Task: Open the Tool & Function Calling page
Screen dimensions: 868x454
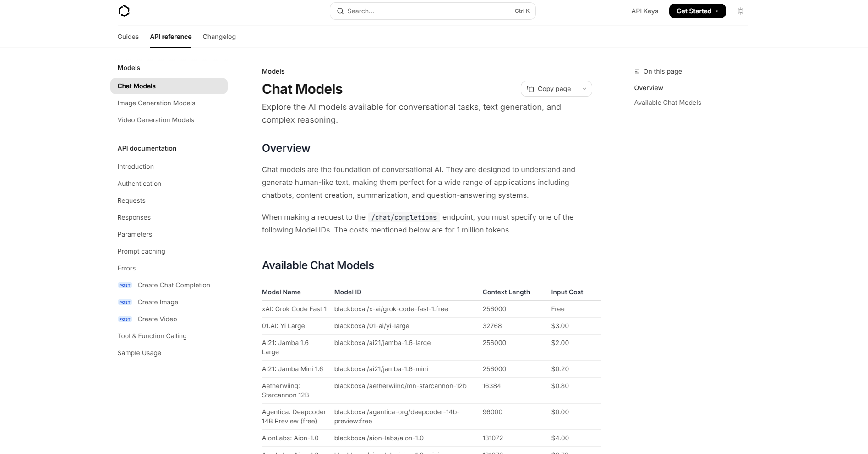Action: coord(152,336)
